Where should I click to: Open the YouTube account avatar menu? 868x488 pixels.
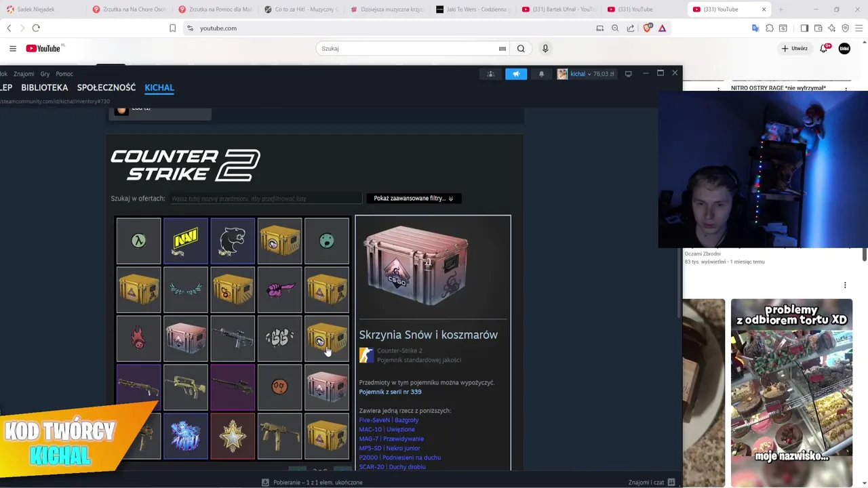point(844,48)
